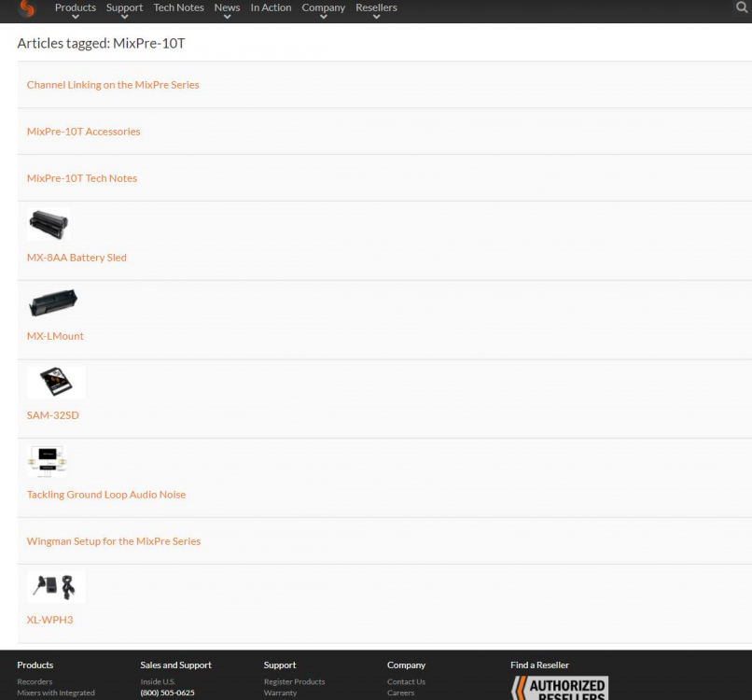Expand the Resellers menu in navbar

pos(376,7)
